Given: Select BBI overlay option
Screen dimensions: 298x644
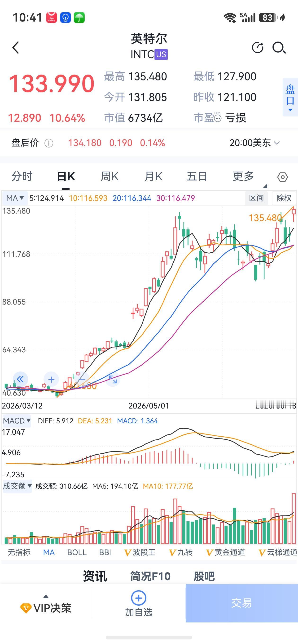Looking at the screenshot, I should coord(105,553).
